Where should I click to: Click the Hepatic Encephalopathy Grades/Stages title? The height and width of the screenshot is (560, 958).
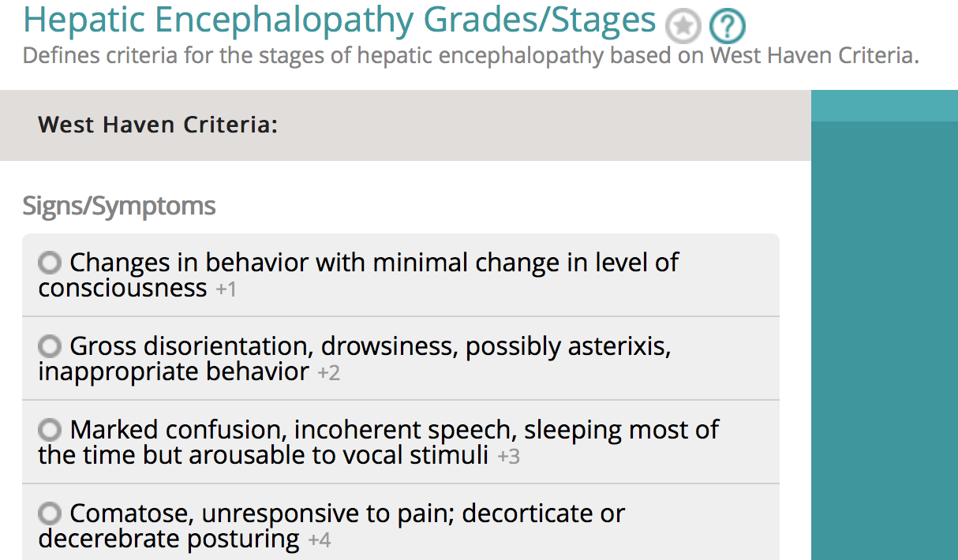339,21
